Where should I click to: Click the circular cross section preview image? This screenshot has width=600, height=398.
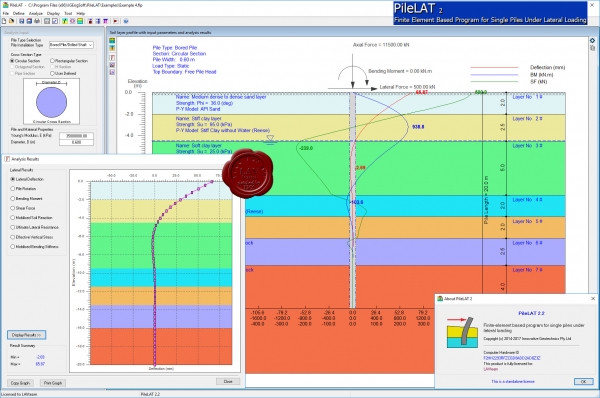coord(51,101)
